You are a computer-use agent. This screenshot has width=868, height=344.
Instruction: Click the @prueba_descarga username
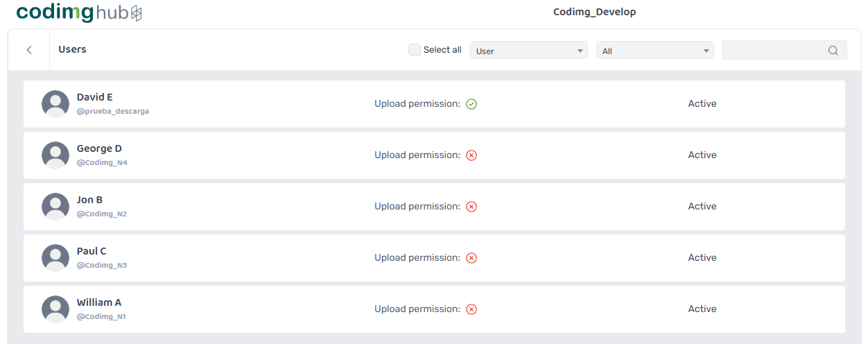[x=113, y=111]
